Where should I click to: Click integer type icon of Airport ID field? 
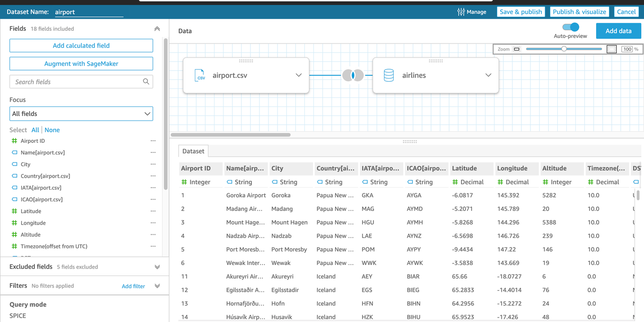(x=14, y=141)
